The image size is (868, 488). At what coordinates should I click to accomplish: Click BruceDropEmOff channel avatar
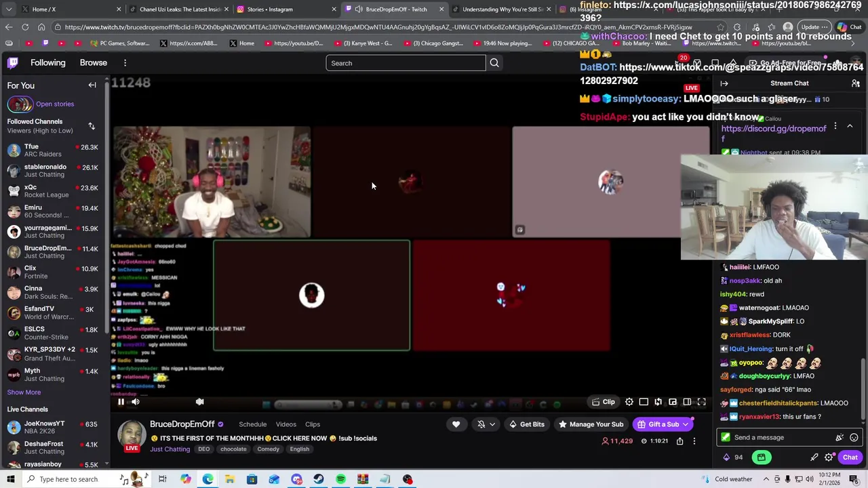[x=132, y=435]
